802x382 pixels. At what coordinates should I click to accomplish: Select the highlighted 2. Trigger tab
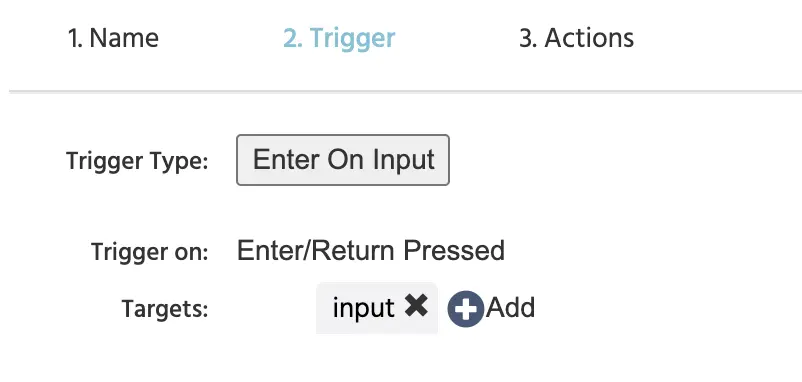point(339,38)
